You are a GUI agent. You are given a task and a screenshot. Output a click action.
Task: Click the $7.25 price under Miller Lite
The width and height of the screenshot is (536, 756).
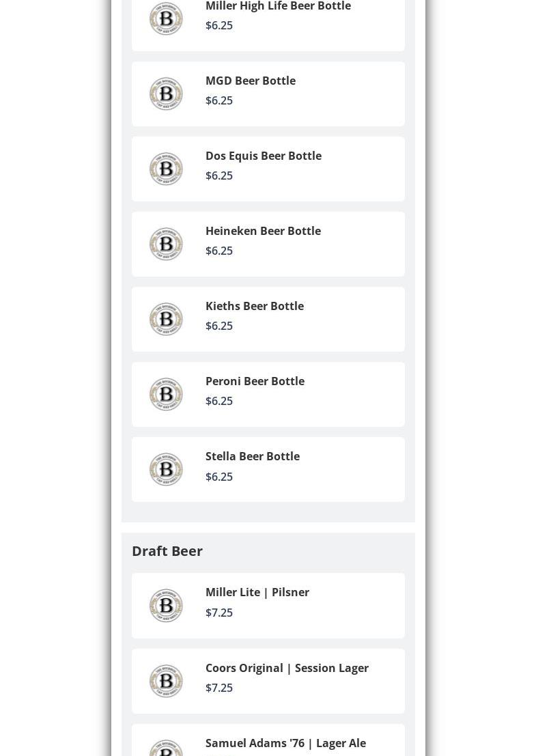219,613
